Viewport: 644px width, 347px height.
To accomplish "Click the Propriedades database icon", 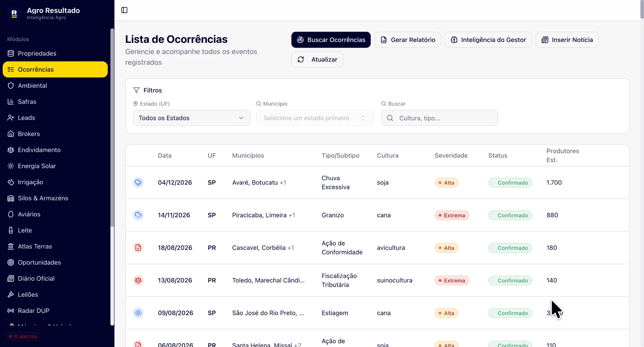I will click(x=11, y=53).
